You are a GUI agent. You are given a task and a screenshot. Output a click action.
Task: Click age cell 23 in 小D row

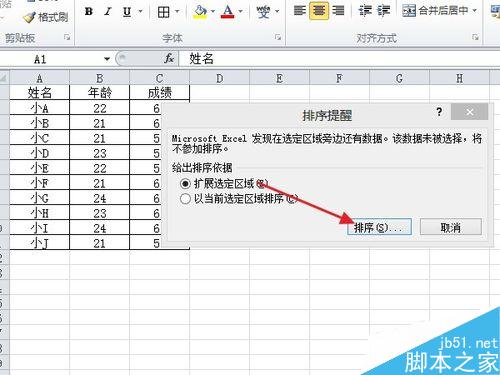click(x=99, y=153)
